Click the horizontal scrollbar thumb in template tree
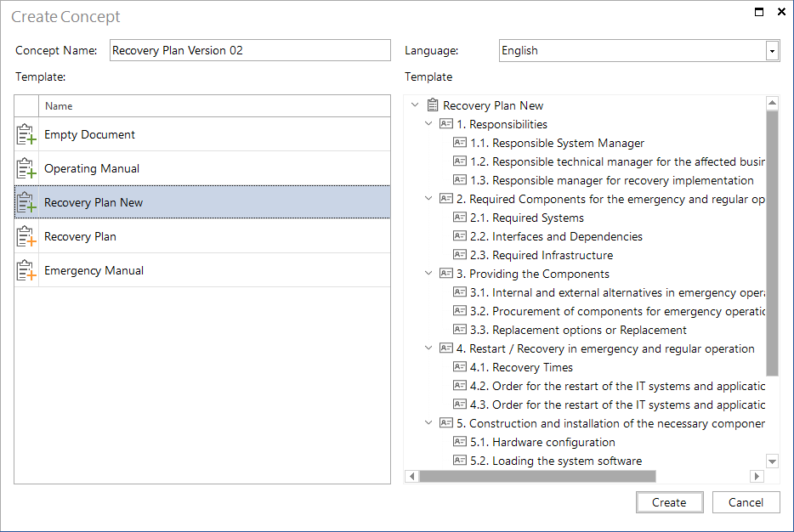Image resolution: width=794 pixels, height=532 pixels. coord(538,476)
